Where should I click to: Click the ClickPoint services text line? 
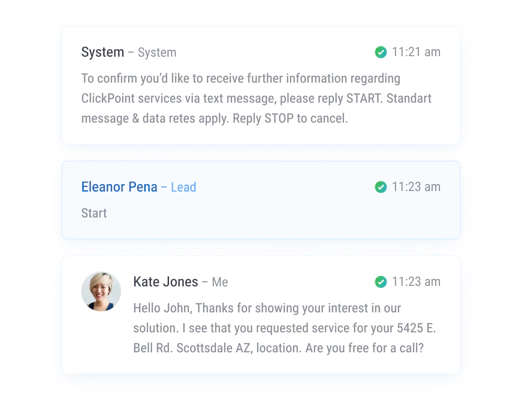point(256,99)
